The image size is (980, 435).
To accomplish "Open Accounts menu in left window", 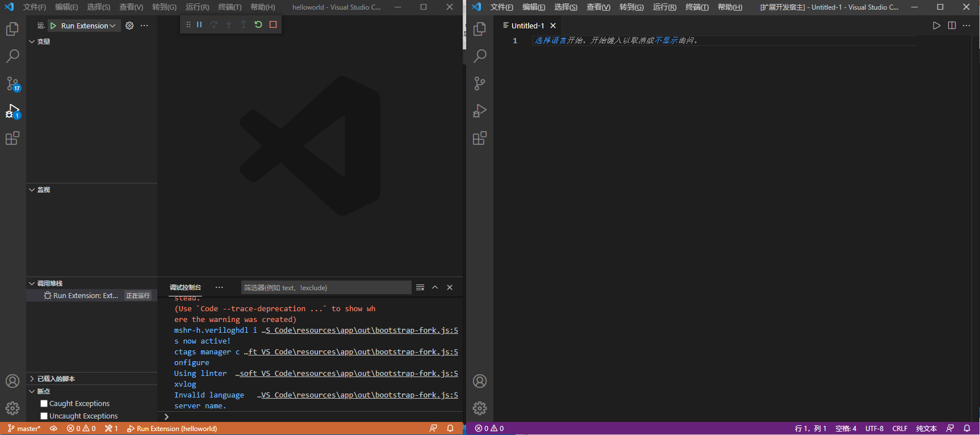I will click(x=12, y=381).
